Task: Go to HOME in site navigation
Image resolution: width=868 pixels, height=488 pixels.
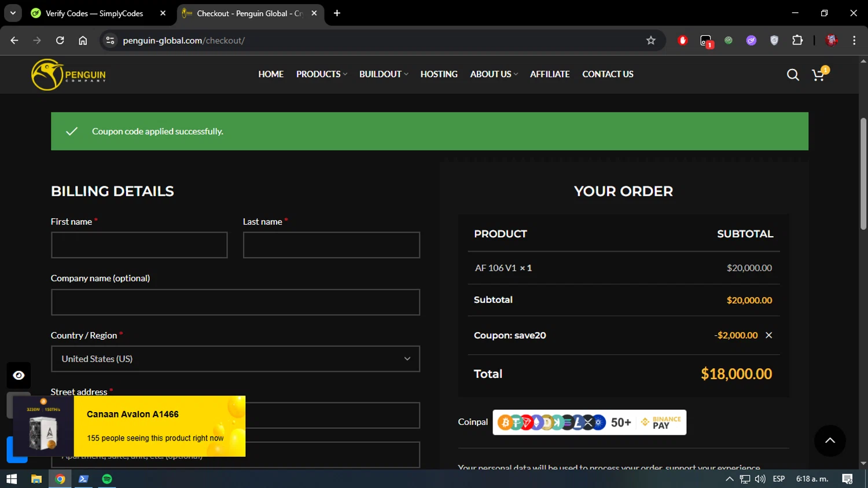Action: (x=271, y=74)
